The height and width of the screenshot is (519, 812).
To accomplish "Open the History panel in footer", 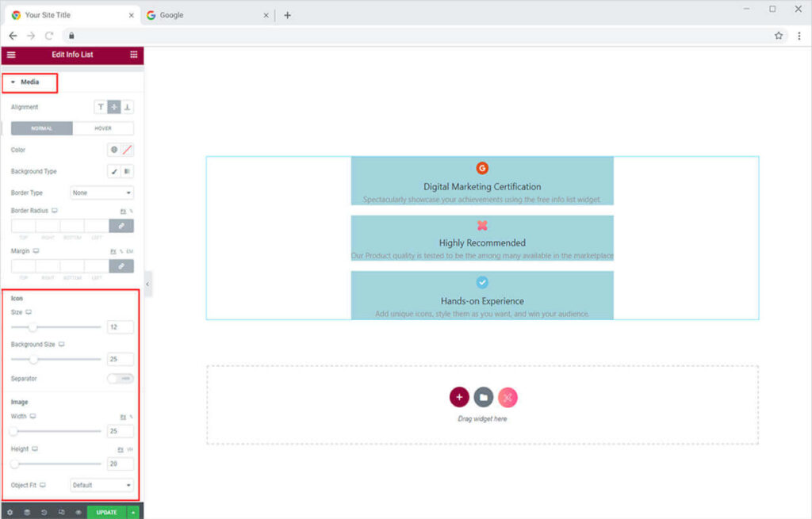I will point(44,513).
